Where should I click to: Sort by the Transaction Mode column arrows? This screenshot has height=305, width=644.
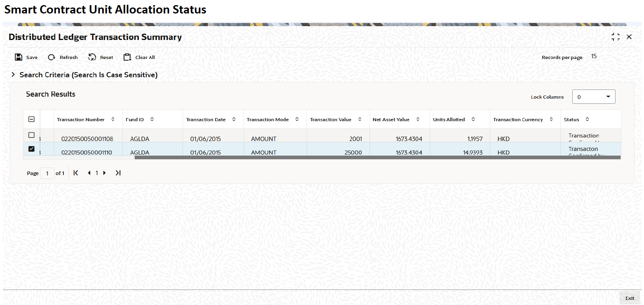(x=297, y=119)
